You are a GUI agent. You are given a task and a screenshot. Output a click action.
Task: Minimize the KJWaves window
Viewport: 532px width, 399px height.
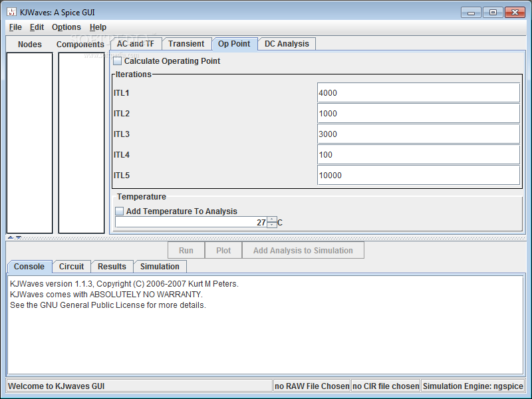pos(471,13)
